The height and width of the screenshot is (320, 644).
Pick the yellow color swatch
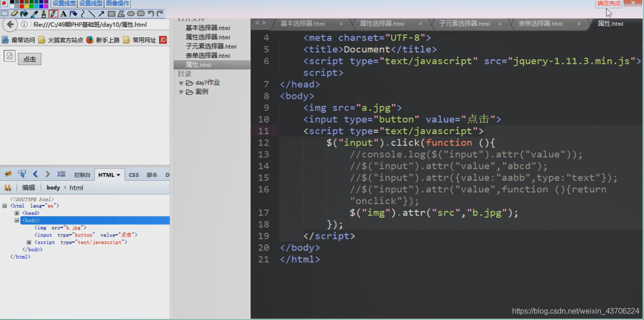(x=27, y=6)
